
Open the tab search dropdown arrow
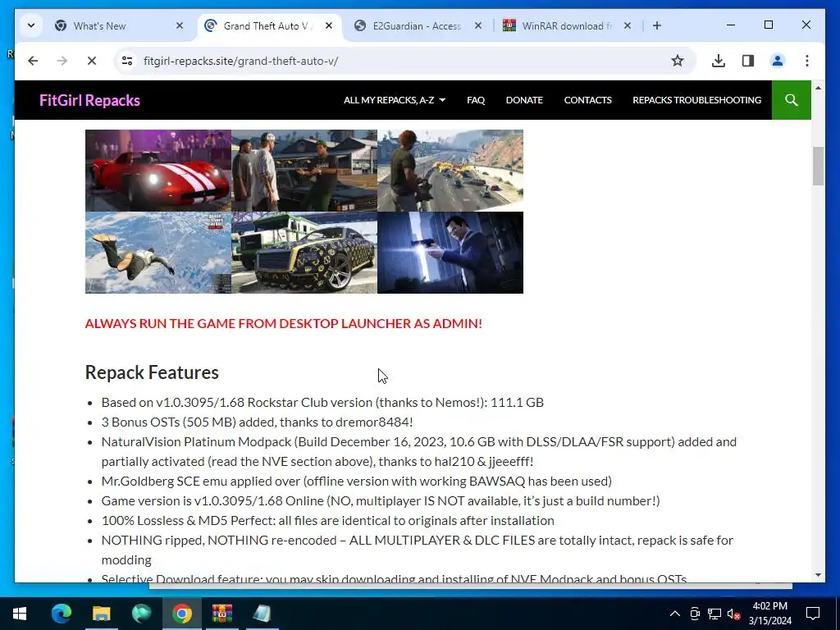click(x=31, y=25)
